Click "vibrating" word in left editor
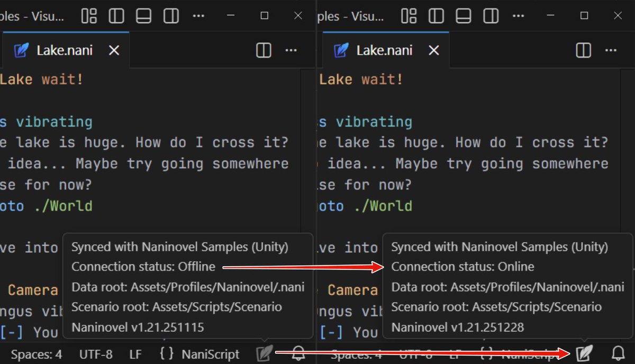Image resolution: width=635 pixels, height=364 pixels. pyautogui.click(x=53, y=122)
